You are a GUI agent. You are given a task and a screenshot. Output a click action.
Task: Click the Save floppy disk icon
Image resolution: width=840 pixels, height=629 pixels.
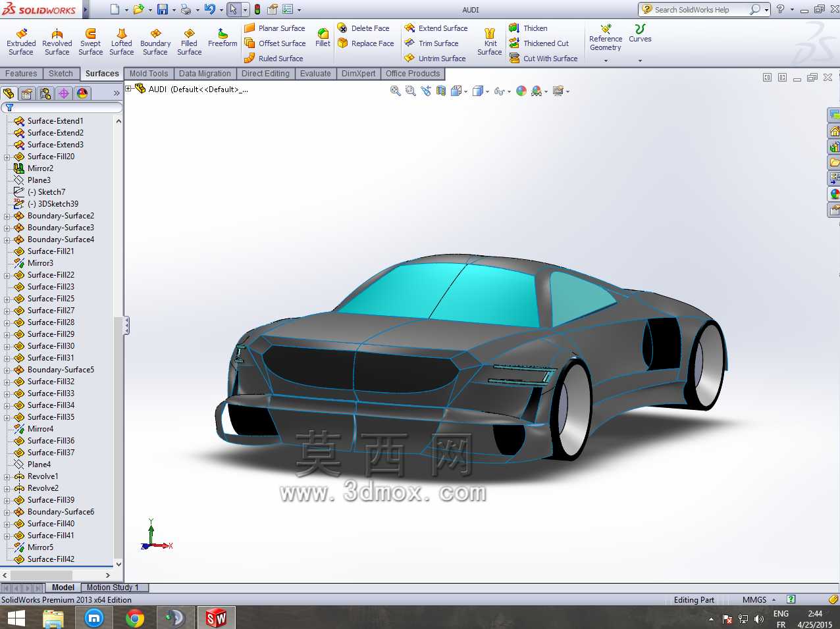(x=162, y=9)
